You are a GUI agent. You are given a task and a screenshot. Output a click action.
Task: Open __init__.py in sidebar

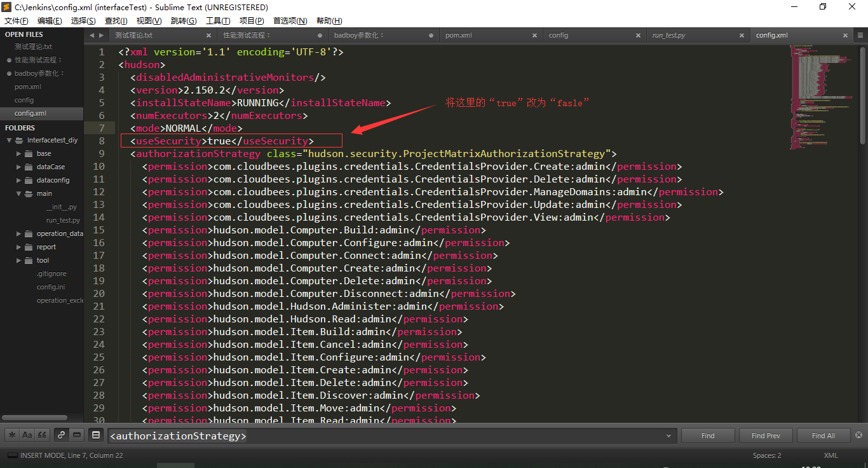click(x=61, y=207)
